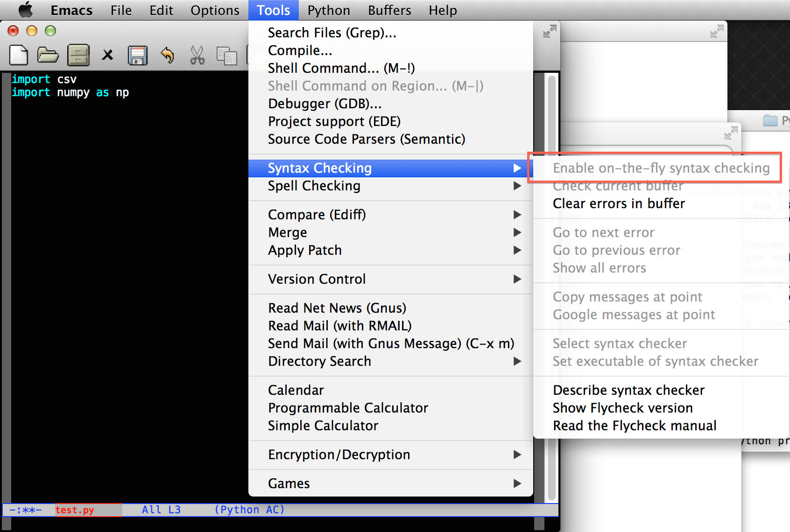
Task: Click the Copy toolbar icon
Action: click(x=227, y=56)
